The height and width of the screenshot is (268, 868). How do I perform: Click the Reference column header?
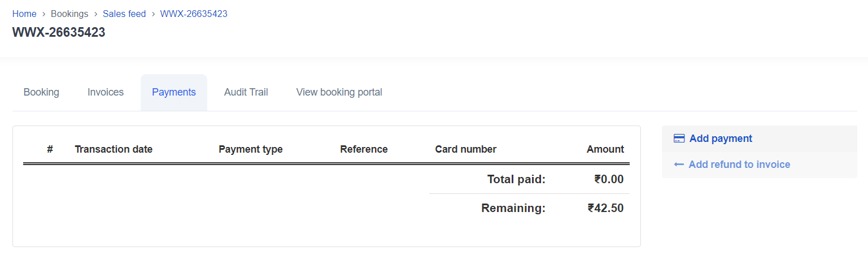click(x=364, y=149)
